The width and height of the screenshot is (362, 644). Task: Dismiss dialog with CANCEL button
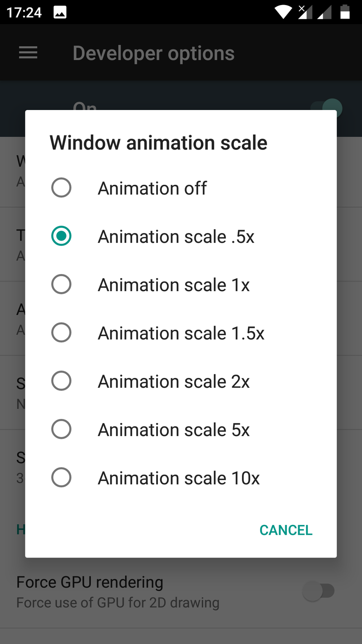(286, 530)
